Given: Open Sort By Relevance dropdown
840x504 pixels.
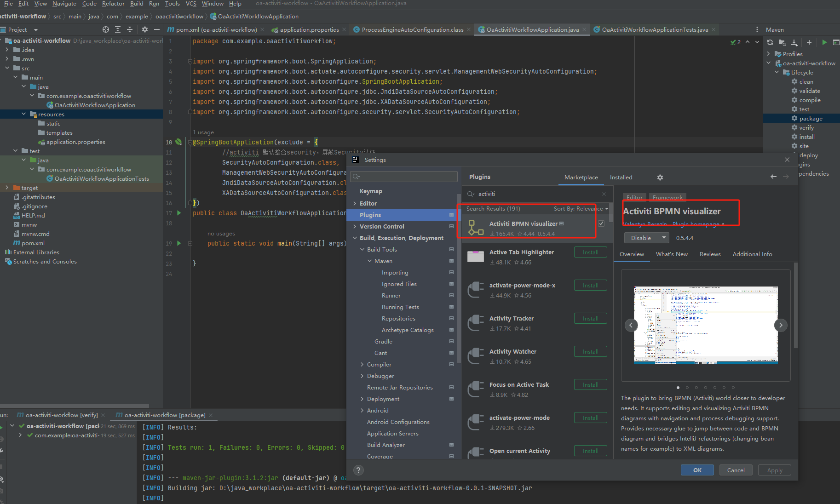Looking at the screenshot, I should (x=581, y=209).
